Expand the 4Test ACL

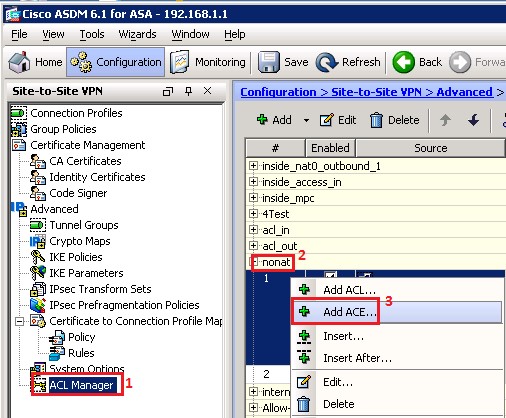tap(254, 214)
